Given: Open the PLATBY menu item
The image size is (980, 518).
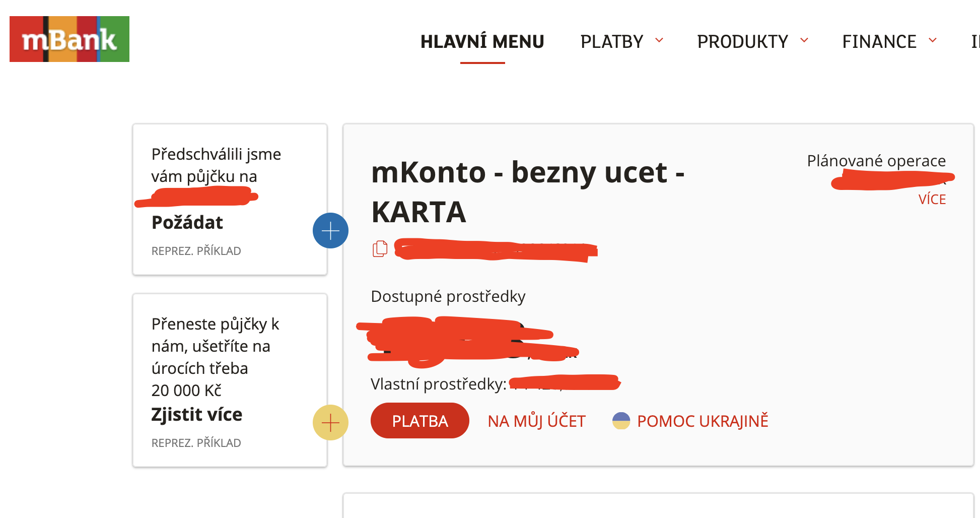Looking at the screenshot, I should pos(611,42).
